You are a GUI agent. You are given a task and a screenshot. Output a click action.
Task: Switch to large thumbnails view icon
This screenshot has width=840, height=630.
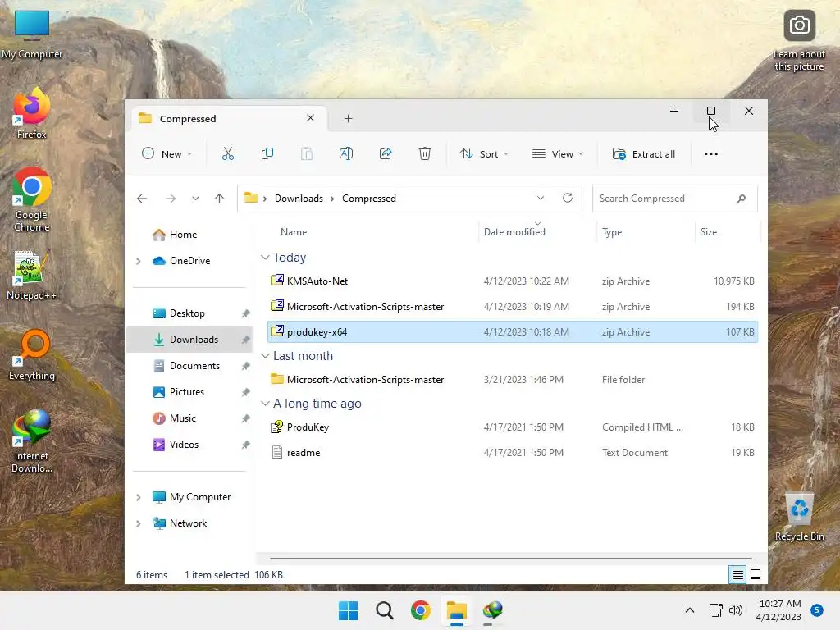[756, 574]
